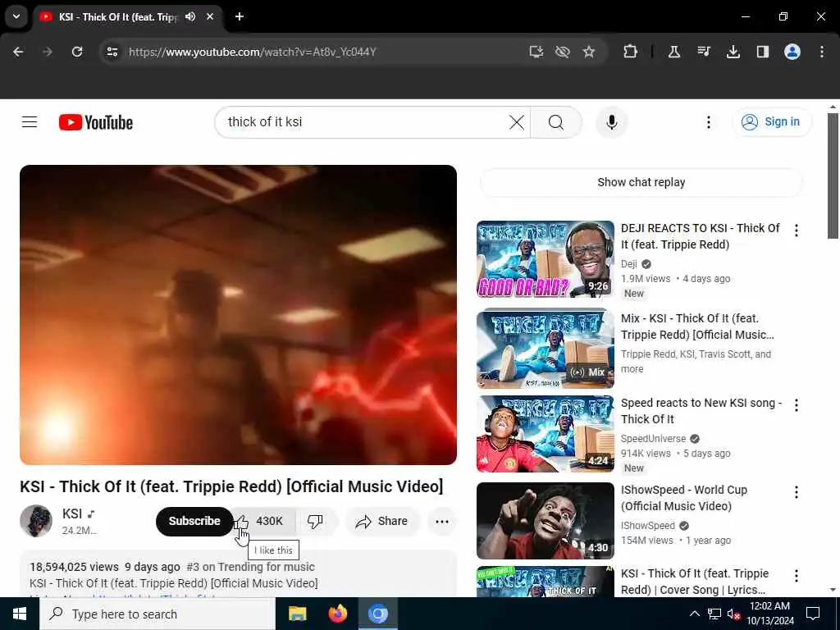
Task: Focus the YouTube search input field
Action: pos(365,122)
